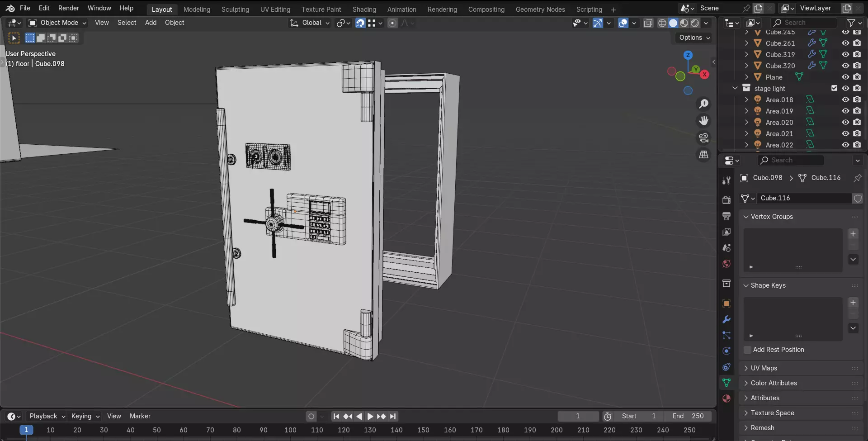
Task: Toggle fake user shield for Cube.116
Action: pos(858,198)
